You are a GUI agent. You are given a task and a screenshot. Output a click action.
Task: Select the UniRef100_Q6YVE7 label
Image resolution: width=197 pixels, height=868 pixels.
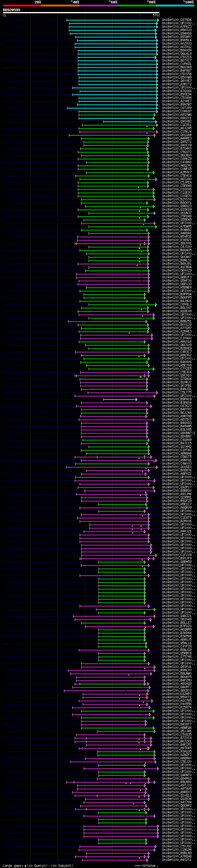pos(176,81)
